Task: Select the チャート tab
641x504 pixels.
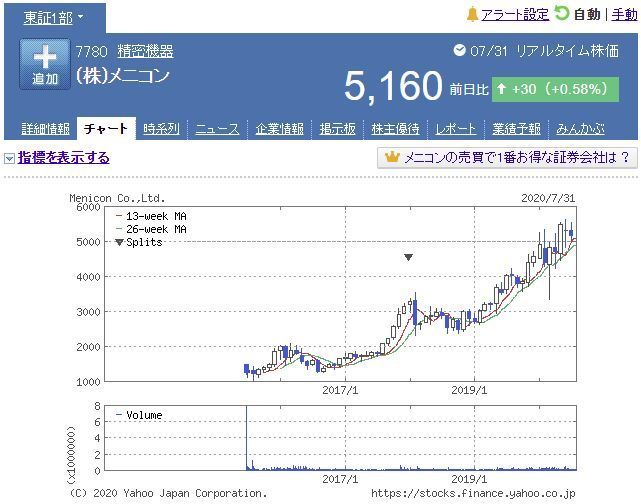Action: (x=106, y=129)
